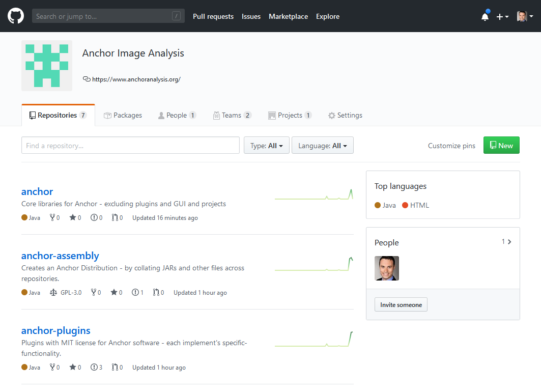The height and width of the screenshot is (392, 541).
Task: Switch to the People tab
Action: point(177,115)
